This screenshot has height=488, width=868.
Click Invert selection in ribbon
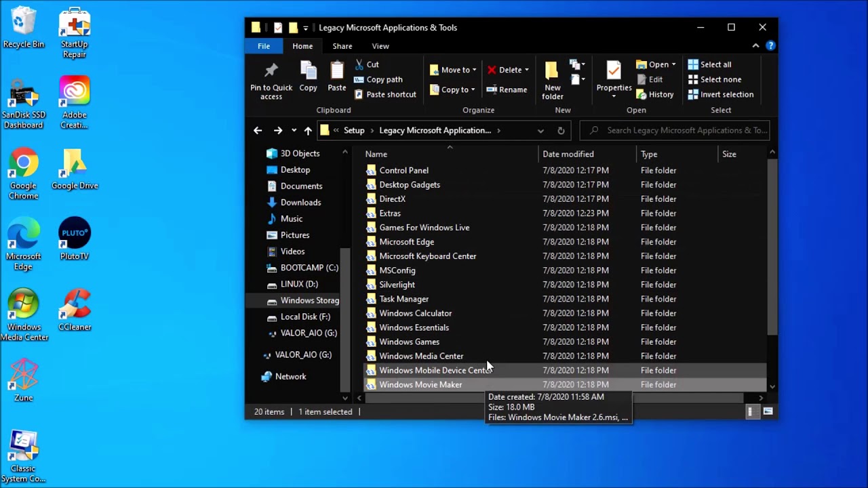point(720,94)
